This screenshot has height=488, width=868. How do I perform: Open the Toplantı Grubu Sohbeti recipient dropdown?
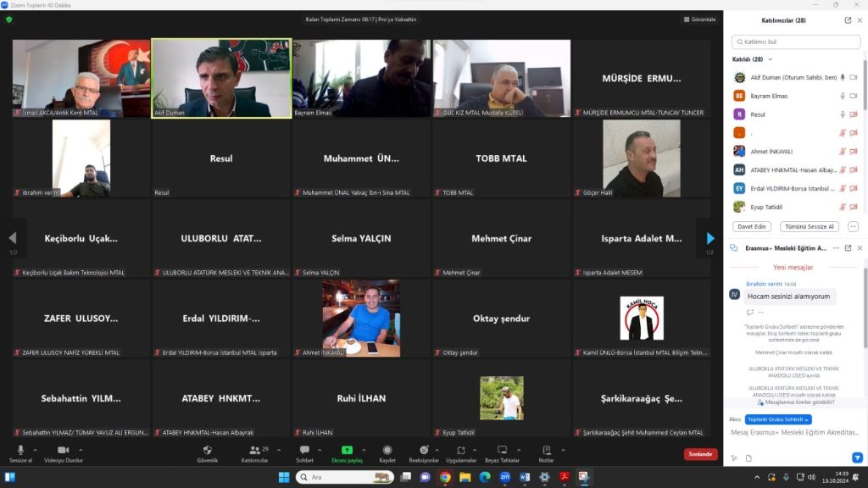(x=778, y=419)
